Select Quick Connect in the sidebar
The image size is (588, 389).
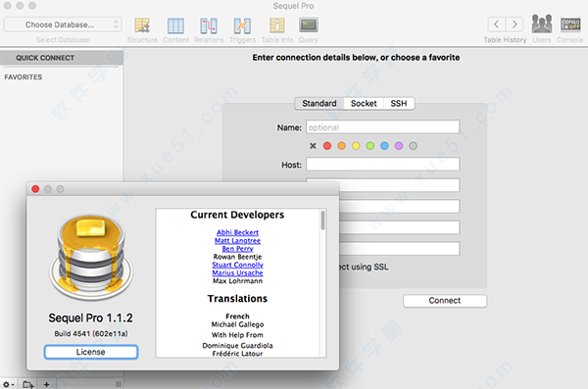62,58
